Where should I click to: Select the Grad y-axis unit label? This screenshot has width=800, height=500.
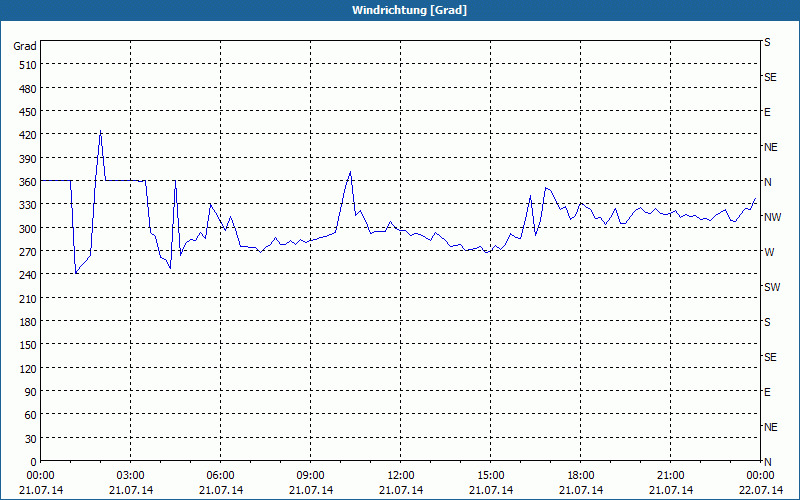click(x=25, y=46)
